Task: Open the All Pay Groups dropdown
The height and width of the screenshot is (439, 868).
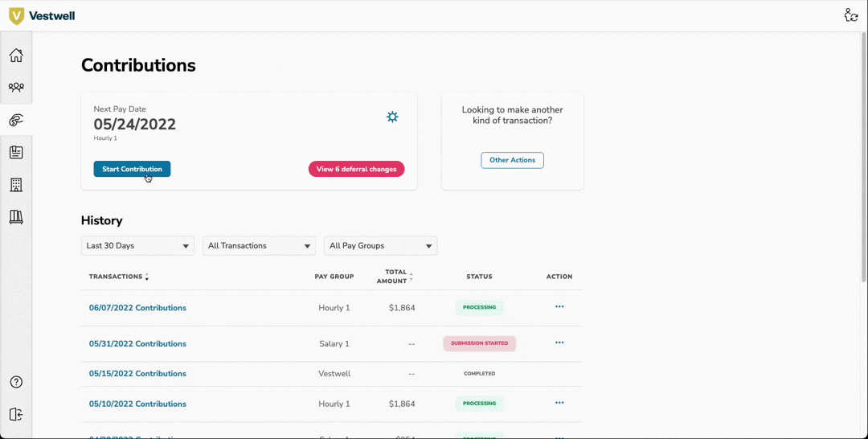Action: 380,246
